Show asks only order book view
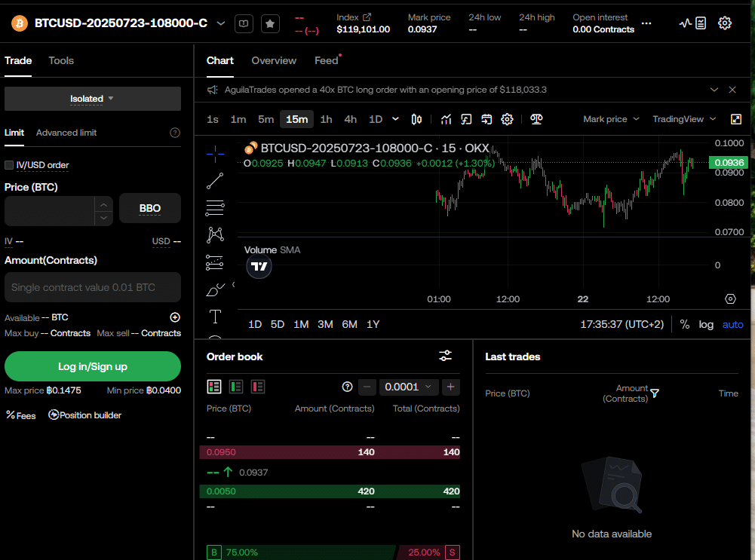755x560 pixels. tap(258, 387)
